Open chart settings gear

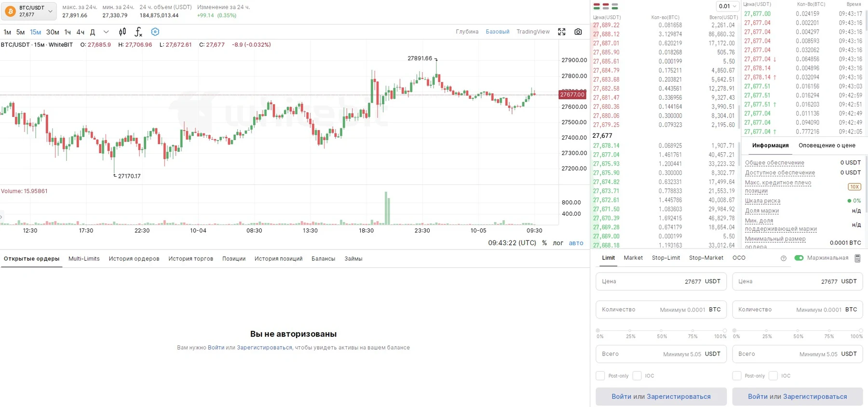pos(155,32)
